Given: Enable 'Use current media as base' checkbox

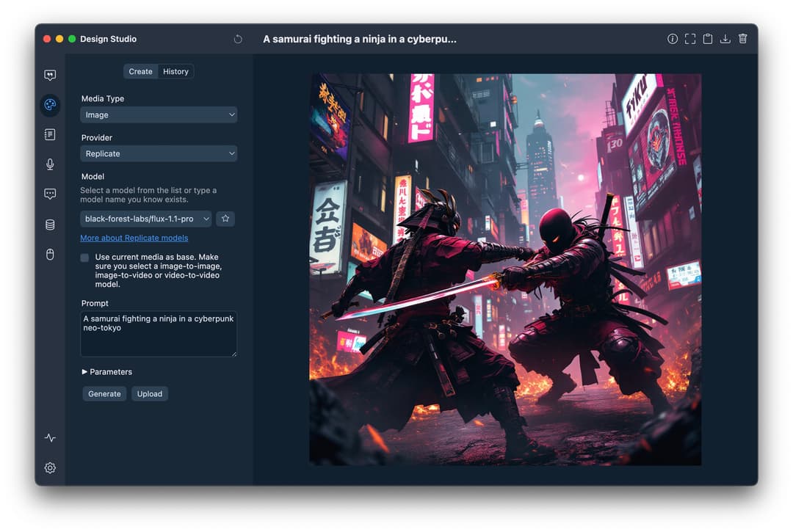Looking at the screenshot, I should click(x=84, y=258).
